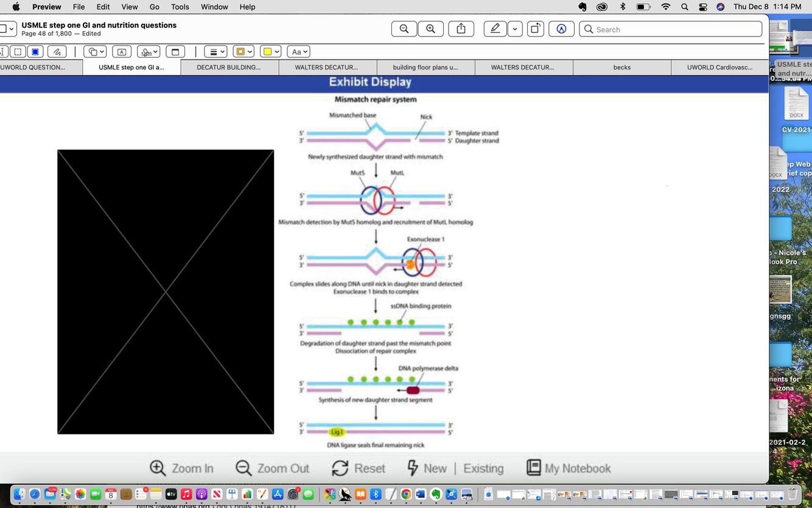Open Control Center in menu bar
812x508 pixels.
point(703,7)
